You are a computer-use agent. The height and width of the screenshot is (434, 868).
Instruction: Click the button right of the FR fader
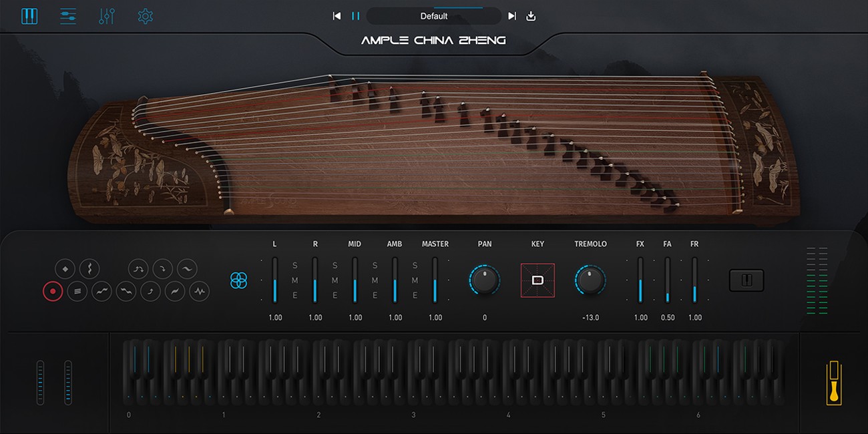click(x=746, y=280)
